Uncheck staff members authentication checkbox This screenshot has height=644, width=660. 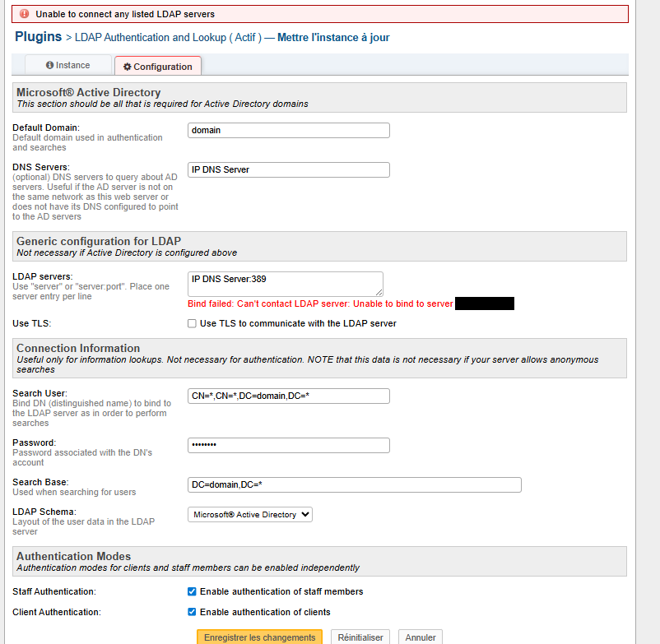pyautogui.click(x=192, y=591)
